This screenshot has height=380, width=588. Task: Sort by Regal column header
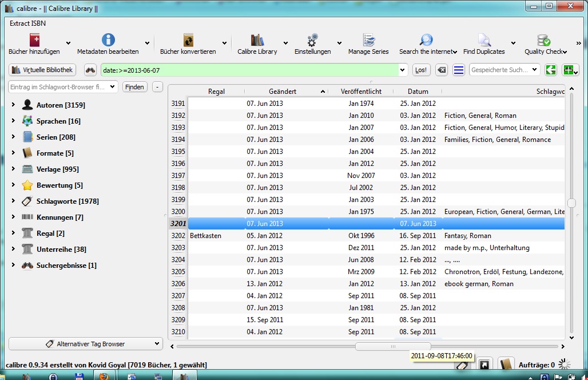click(216, 91)
